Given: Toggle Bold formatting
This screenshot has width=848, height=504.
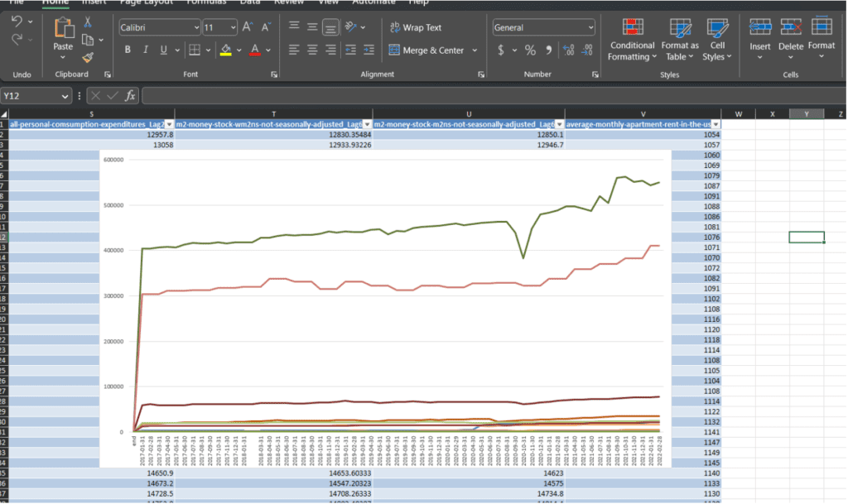Looking at the screenshot, I should click(x=128, y=50).
